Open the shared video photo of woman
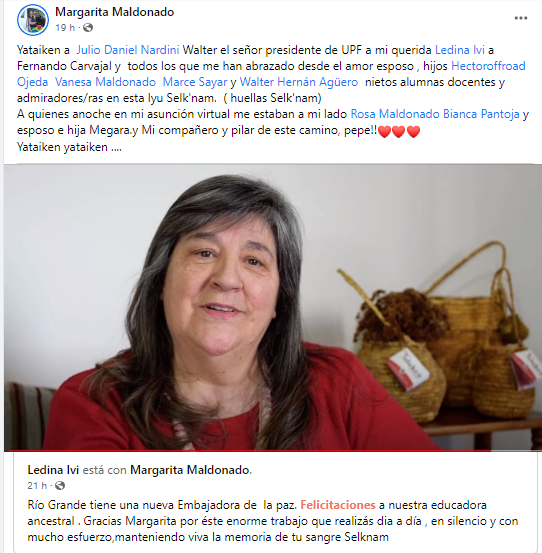This screenshot has width=542, height=553. (271, 308)
